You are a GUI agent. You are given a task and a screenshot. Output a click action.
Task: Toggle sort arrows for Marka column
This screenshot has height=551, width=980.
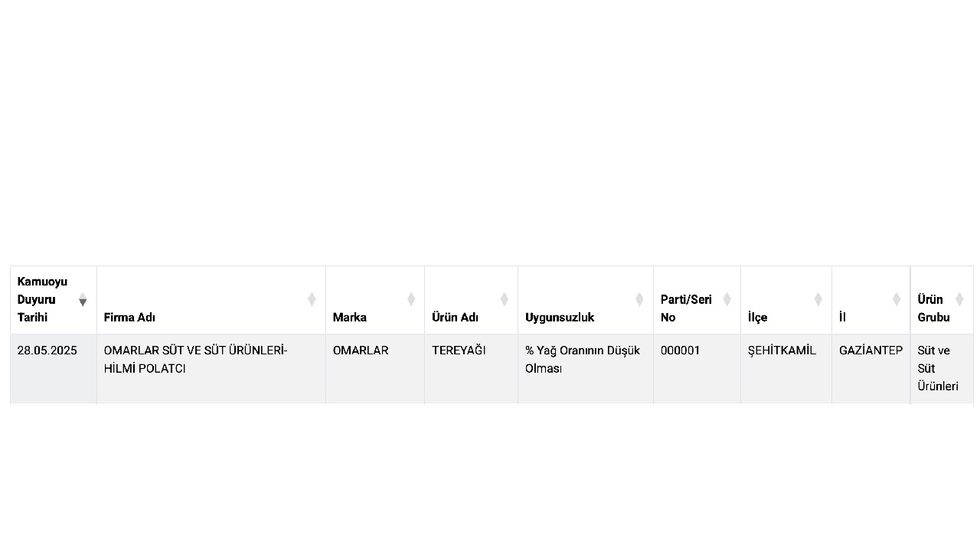pyautogui.click(x=411, y=299)
